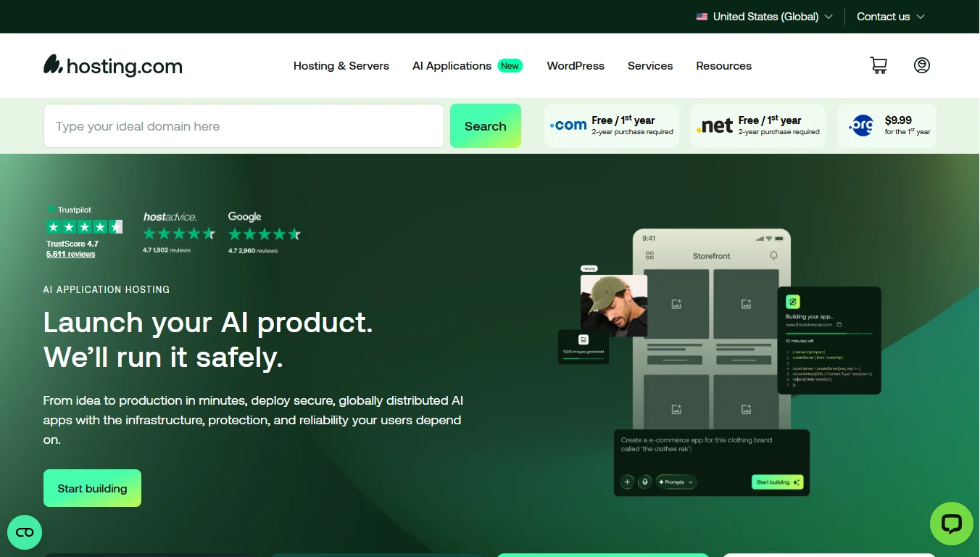980x557 pixels.
Task: Click the "TrustScore 4.7" text
Action: click(x=72, y=244)
